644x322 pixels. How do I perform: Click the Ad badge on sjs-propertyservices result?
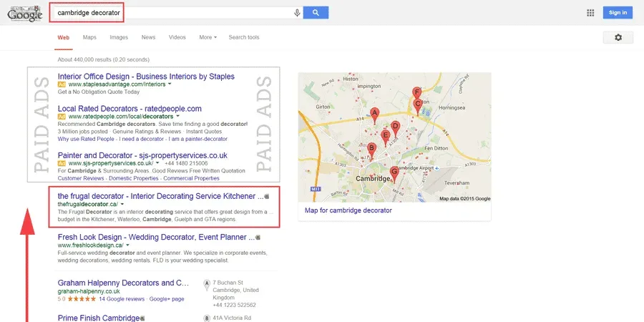coord(62,163)
